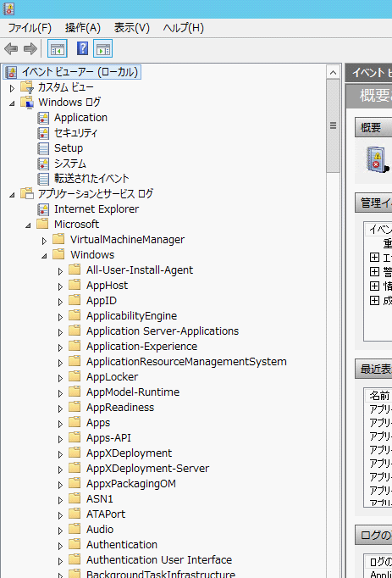Viewport: 392px width, 578px height.
Task: Select the Application log
Action: click(x=80, y=118)
